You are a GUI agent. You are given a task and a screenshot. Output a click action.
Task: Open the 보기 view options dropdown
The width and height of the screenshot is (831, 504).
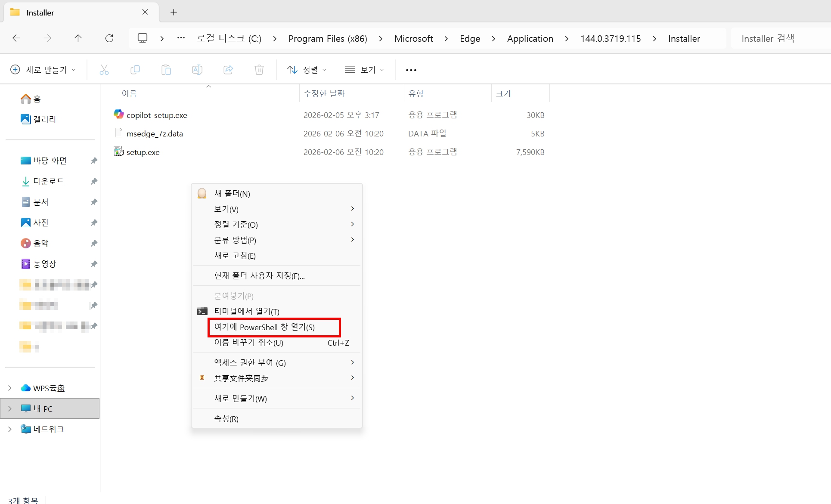(364, 69)
